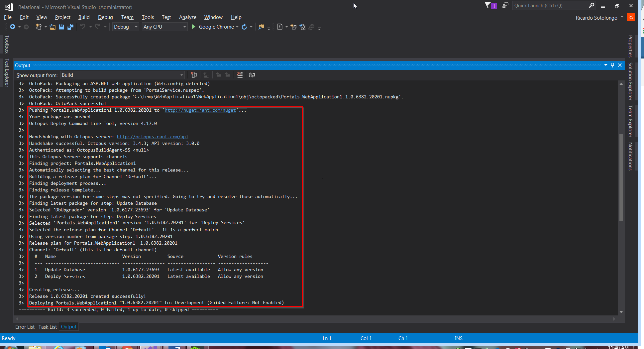Image resolution: width=644 pixels, height=349 pixels.
Task: Open the Analyze menu
Action: coord(188,17)
